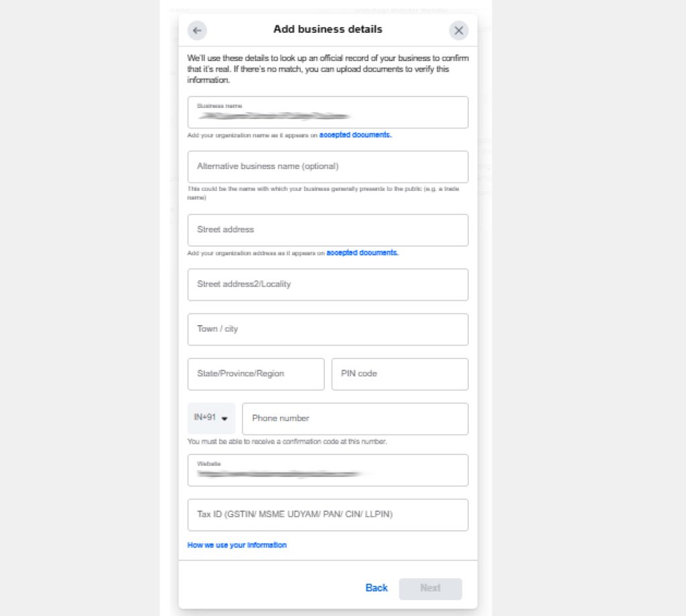Open accepted documents link under Street address
The width and height of the screenshot is (686, 616).
[x=362, y=253]
